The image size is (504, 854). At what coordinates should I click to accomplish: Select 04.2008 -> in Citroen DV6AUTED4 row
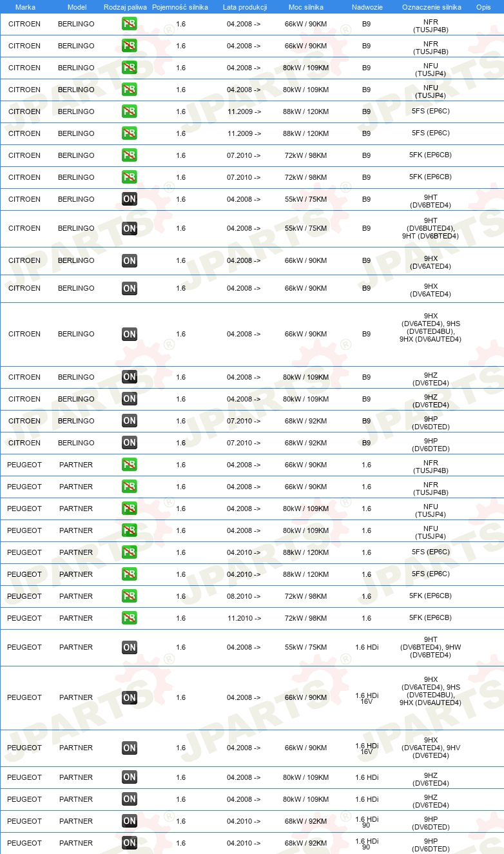tap(244, 334)
